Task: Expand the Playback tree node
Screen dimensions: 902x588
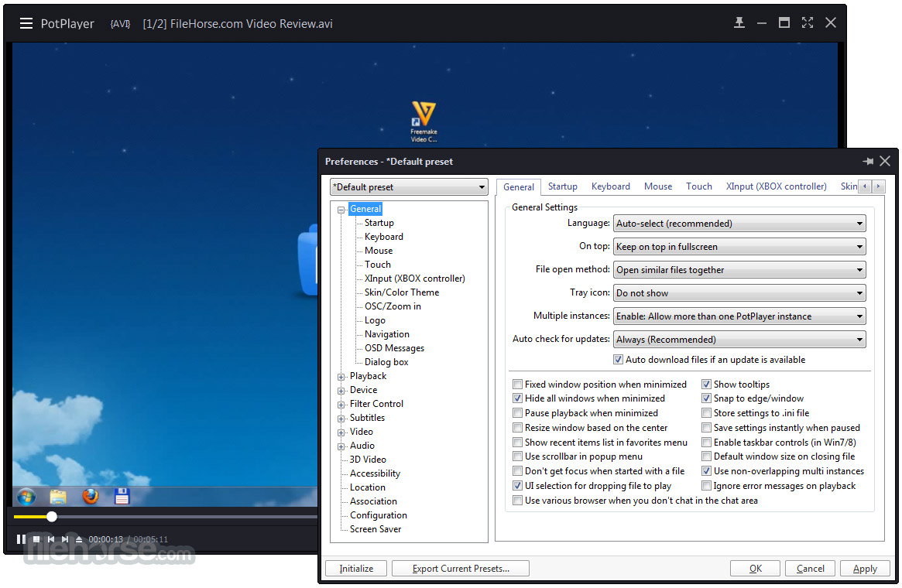Action: pyautogui.click(x=341, y=377)
